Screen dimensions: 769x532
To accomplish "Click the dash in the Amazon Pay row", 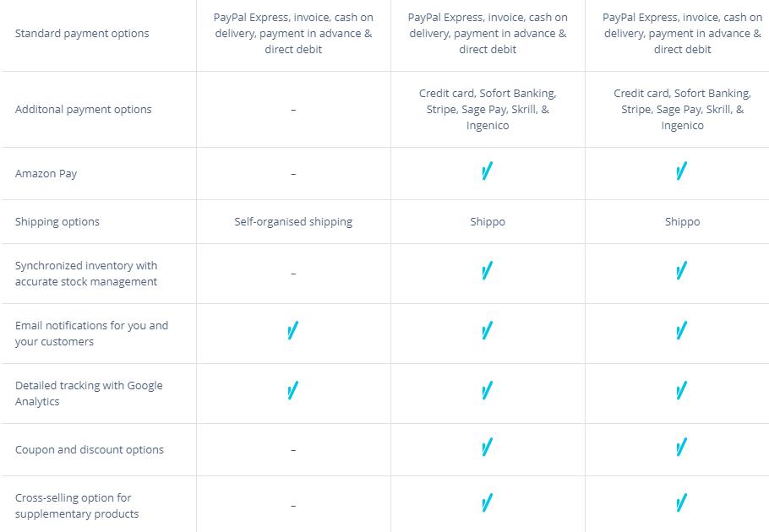I will [x=293, y=174].
